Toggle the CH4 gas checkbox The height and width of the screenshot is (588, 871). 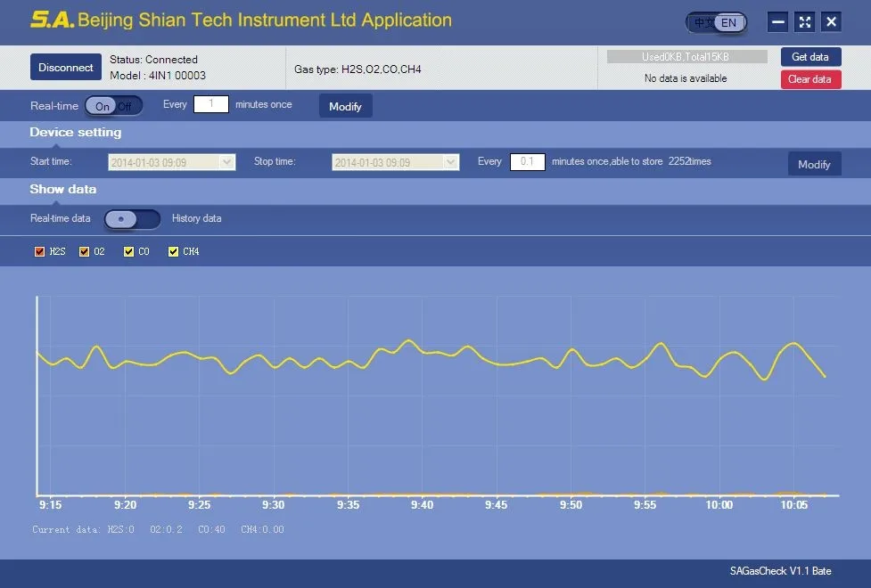(174, 252)
